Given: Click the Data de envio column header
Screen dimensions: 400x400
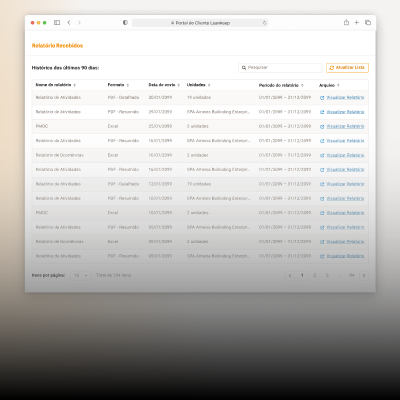Looking at the screenshot, I should tap(162, 85).
